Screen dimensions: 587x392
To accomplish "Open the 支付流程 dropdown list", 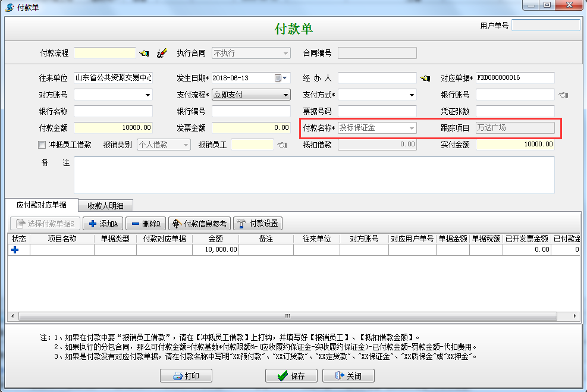I will [285, 95].
